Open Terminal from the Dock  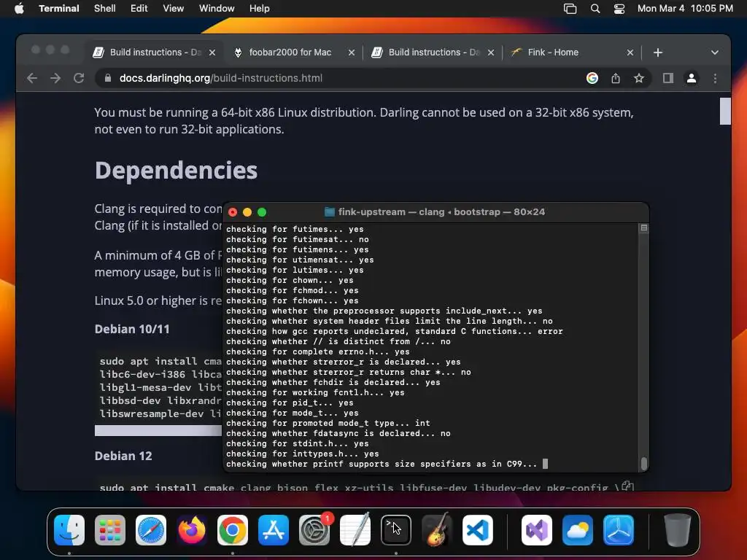point(396,530)
